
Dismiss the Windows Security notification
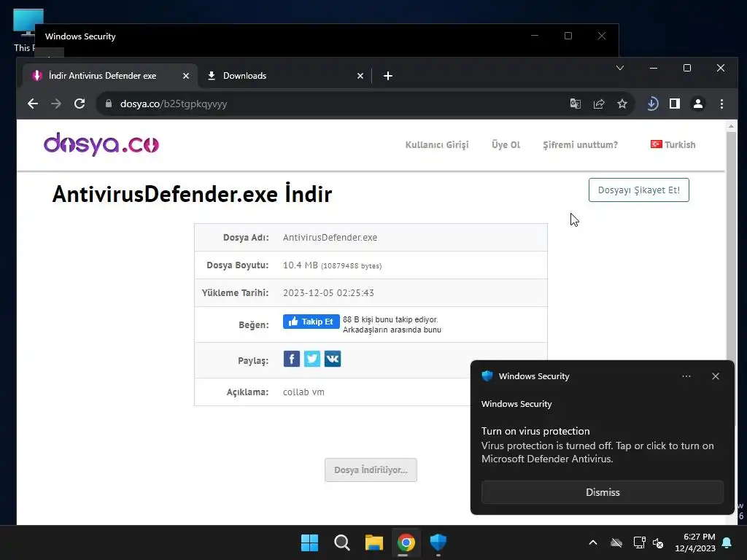(x=602, y=492)
